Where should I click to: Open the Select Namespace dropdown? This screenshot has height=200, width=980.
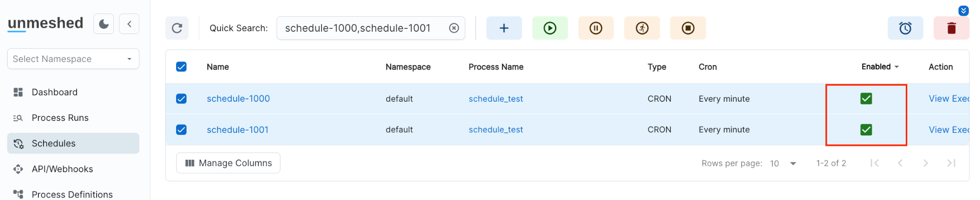point(73,59)
